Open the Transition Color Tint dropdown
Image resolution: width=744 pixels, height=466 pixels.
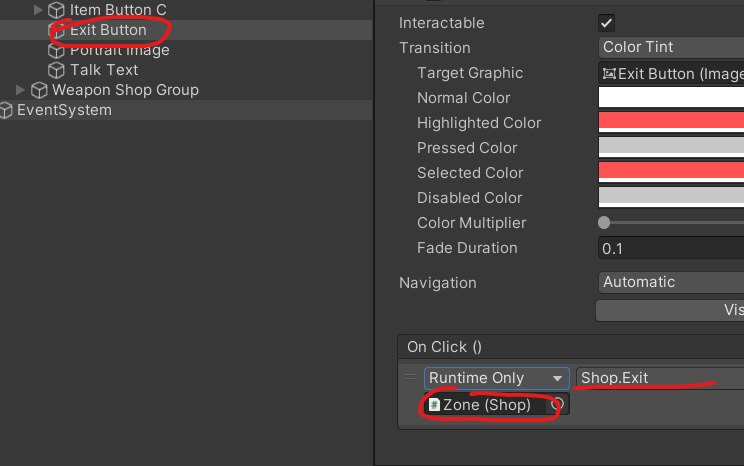tap(670, 47)
